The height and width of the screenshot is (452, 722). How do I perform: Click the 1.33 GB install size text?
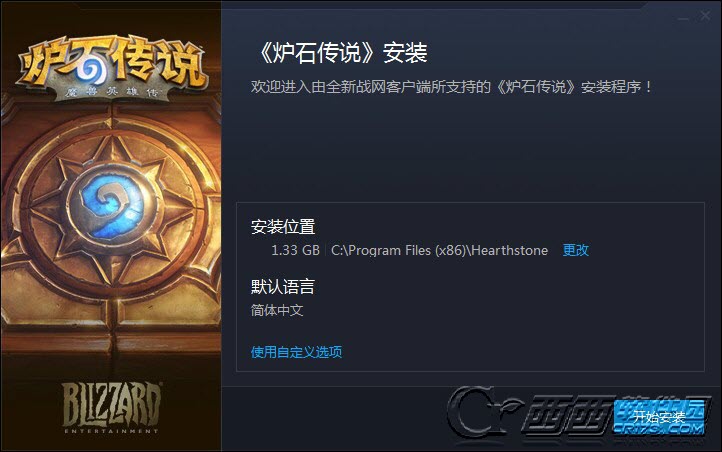click(x=295, y=250)
